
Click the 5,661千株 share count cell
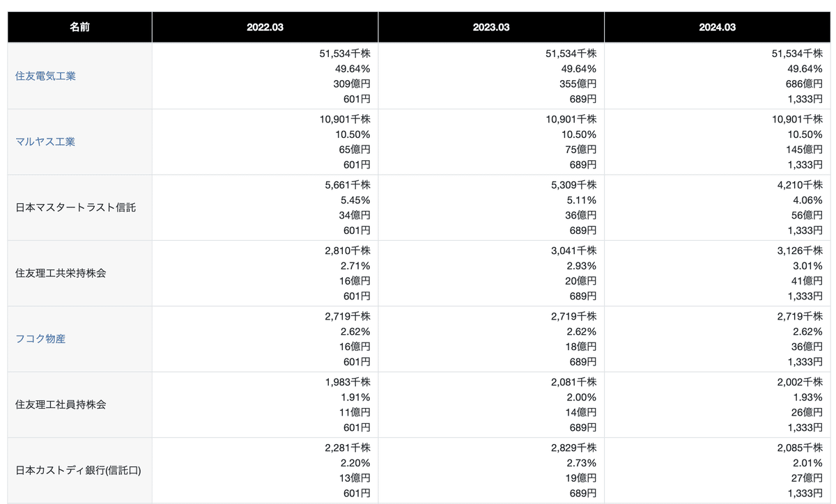347,184
